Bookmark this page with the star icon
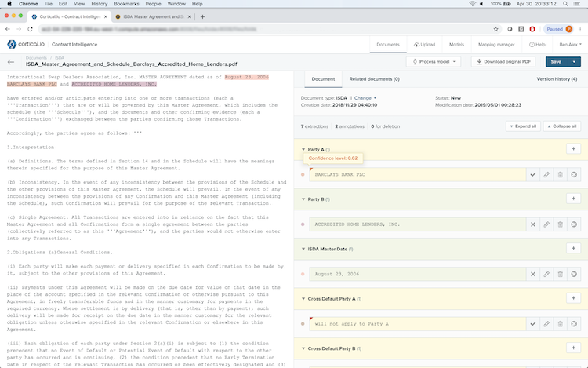The height and width of the screenshot is (368, 588). 495,29
